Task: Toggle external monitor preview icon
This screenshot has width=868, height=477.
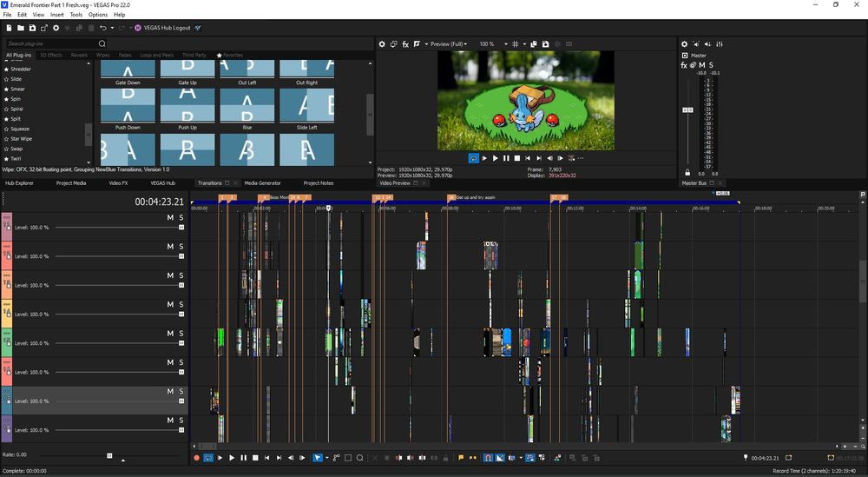Action: 393,43
